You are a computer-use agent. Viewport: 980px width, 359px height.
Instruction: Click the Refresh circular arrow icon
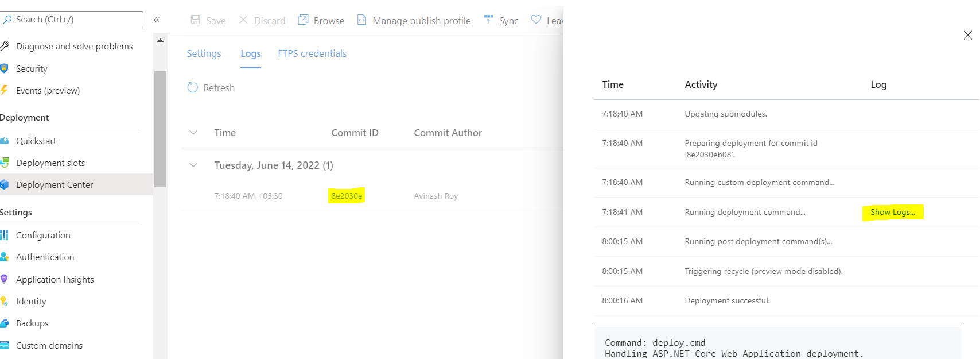pyautogui.click(x=193, y=87)
